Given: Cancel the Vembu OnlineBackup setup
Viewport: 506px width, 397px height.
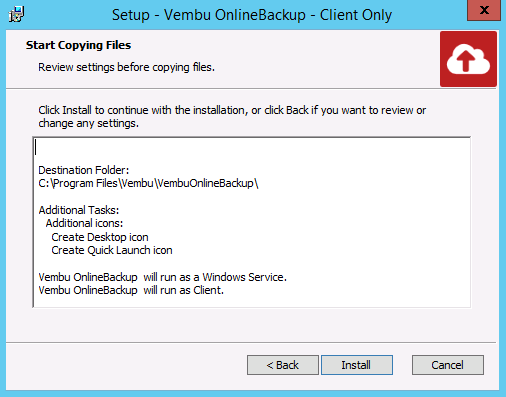Looking at the screenshot, I should [x=448, y=365].
